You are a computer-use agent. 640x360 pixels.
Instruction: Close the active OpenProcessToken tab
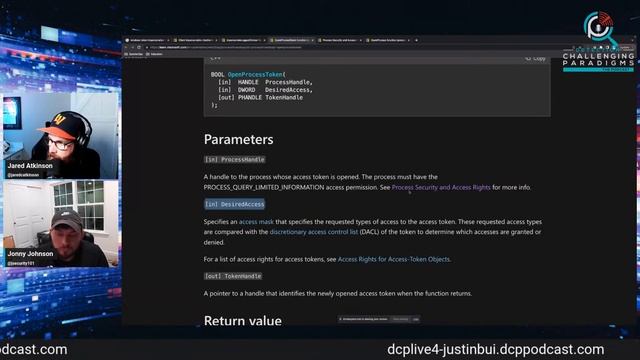coord(312,40)
